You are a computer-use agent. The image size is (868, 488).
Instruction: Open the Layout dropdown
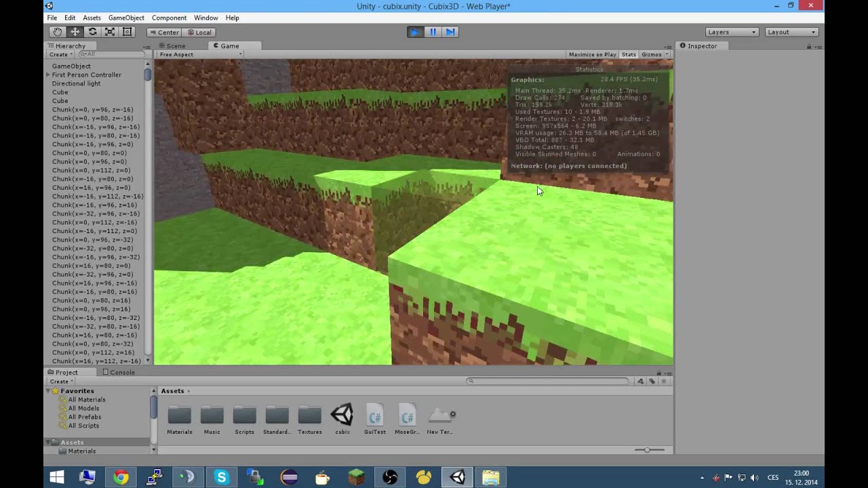pyautogui.click(x=791, y=32)
